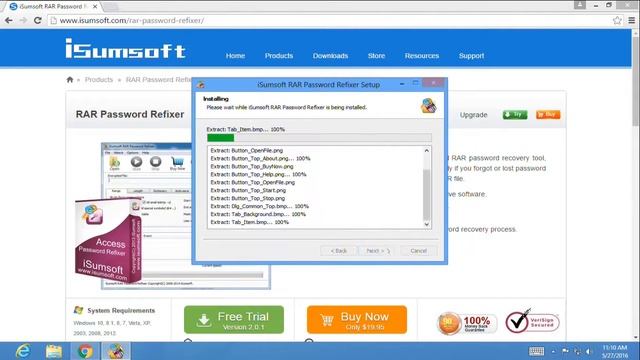
Task: Click the Free Trial download button
Action: pos(234,320)
